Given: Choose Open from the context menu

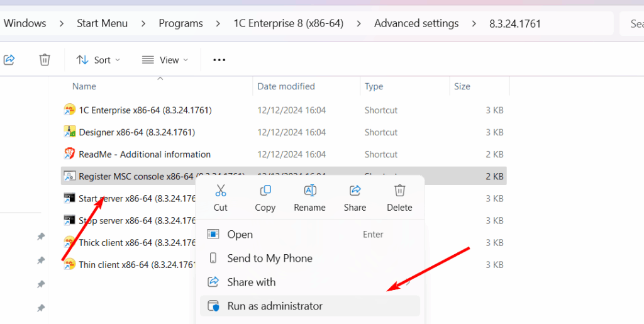Looking at the screenshot, I should [x=309, y=235].
